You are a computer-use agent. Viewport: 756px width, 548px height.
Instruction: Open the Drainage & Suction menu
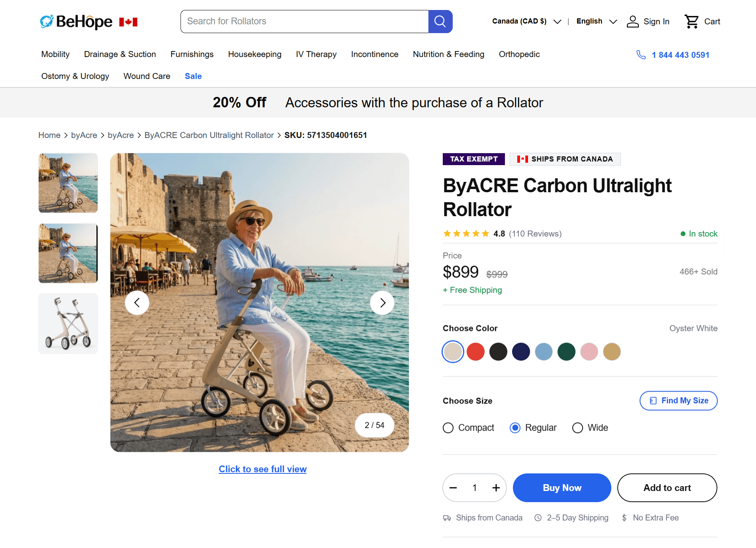pos(120,54)
